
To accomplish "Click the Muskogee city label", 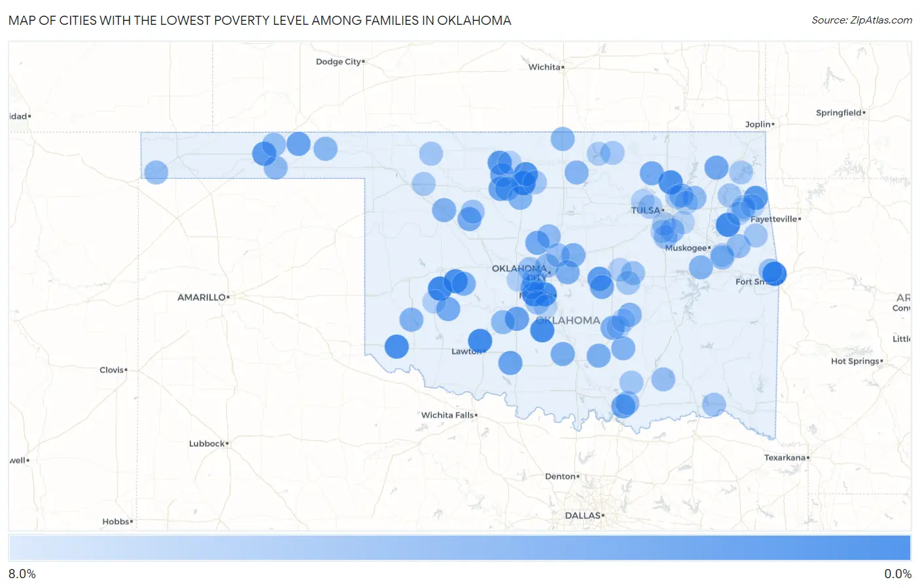I will 686,248.
